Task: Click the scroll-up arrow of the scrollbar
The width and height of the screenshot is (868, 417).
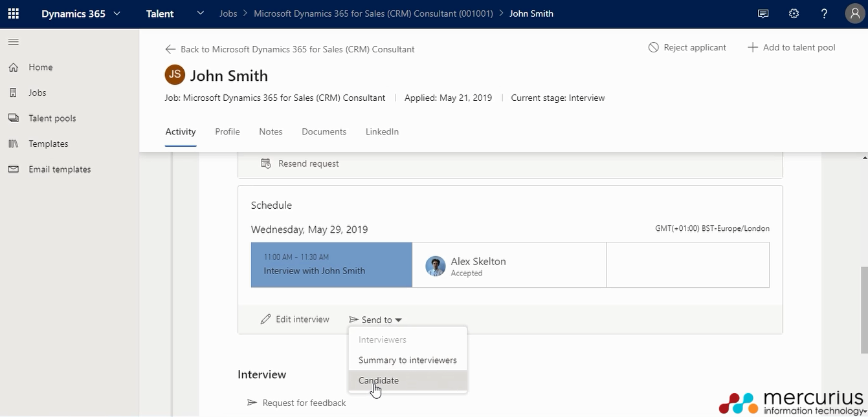Action: point(864,158)
